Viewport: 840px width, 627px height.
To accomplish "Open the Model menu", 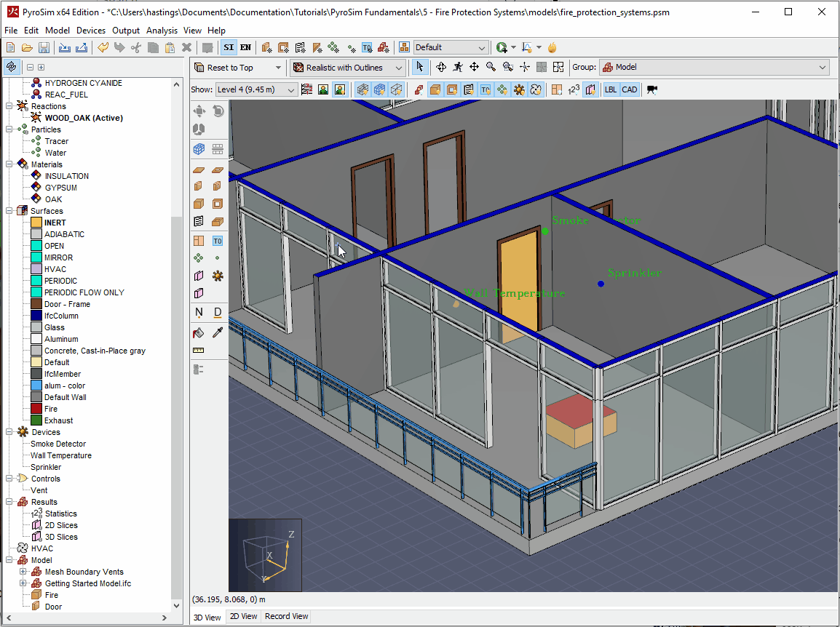I will pos(58,31).
